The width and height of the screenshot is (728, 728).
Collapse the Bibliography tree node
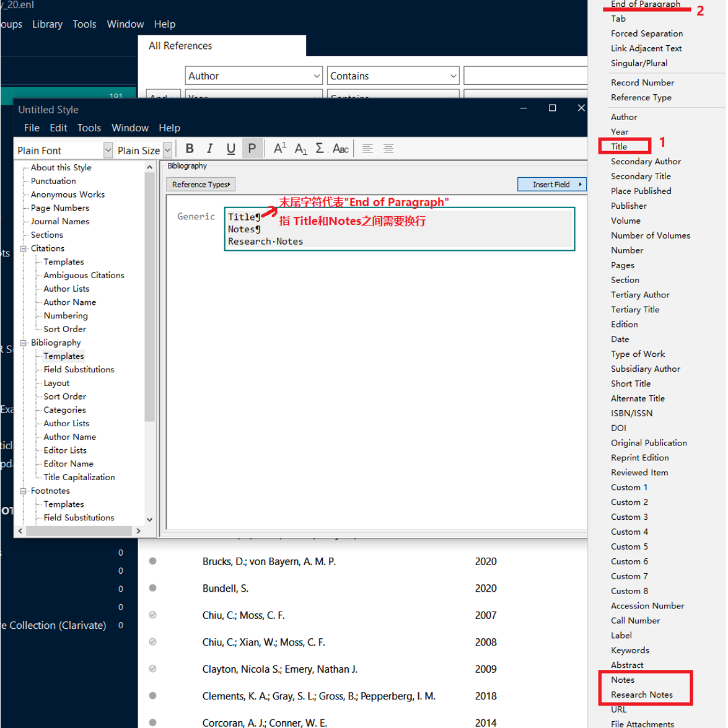(x=23, y=343)
